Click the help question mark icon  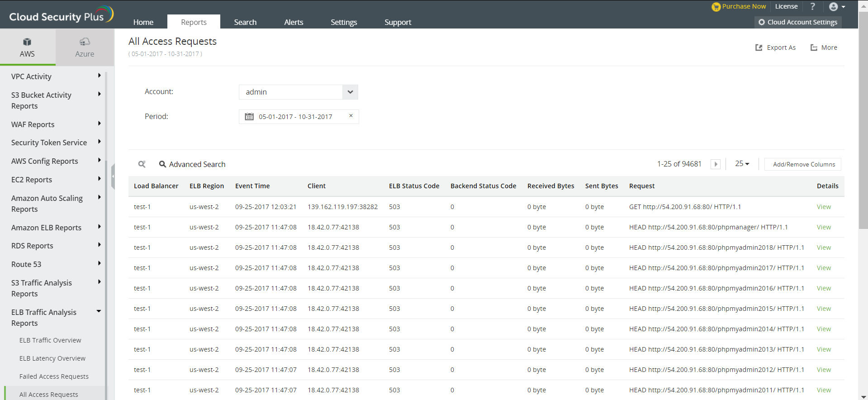[x=812, y=6]
